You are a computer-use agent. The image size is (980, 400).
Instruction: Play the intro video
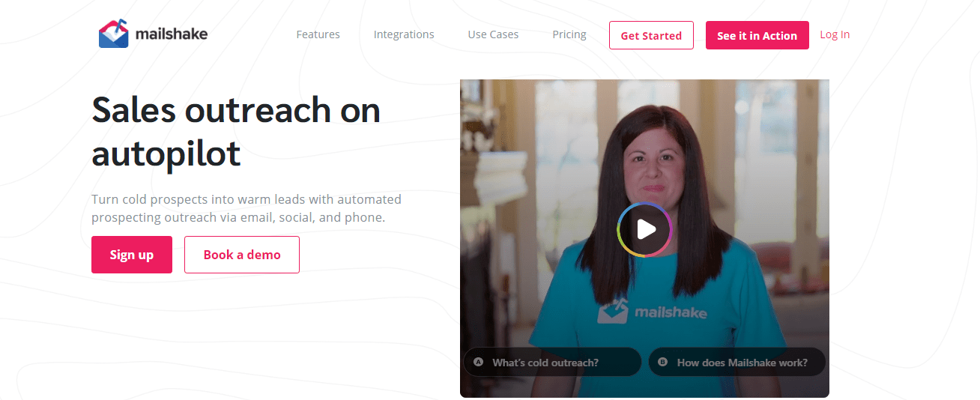[x=645, y=229]
